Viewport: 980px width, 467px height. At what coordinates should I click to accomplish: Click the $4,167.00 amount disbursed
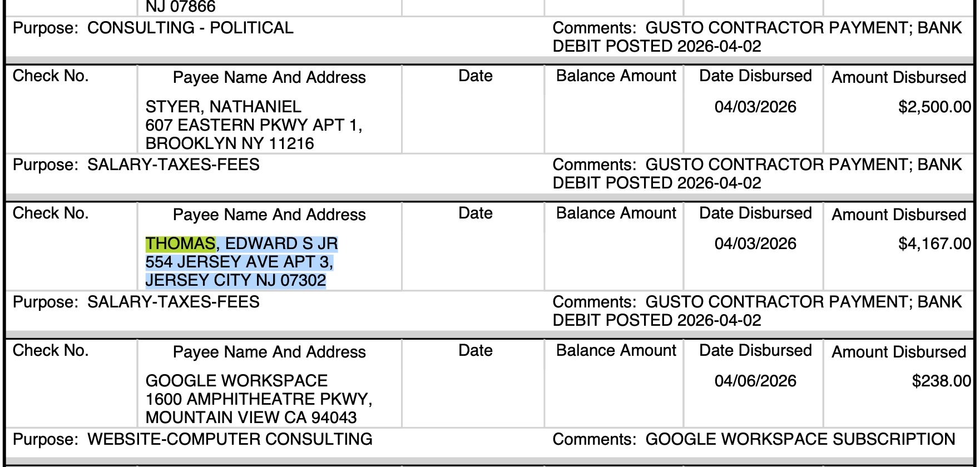[x=934, y=244]
